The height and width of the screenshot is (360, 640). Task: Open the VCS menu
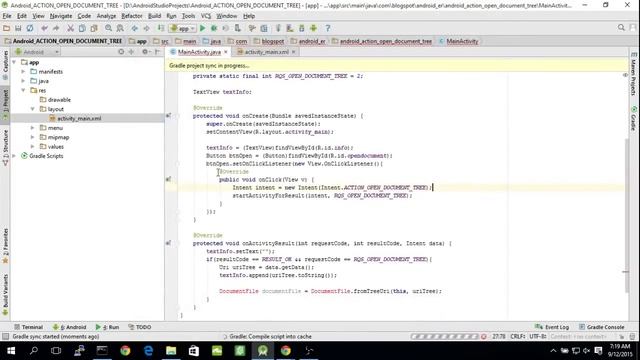pos(206,16)
